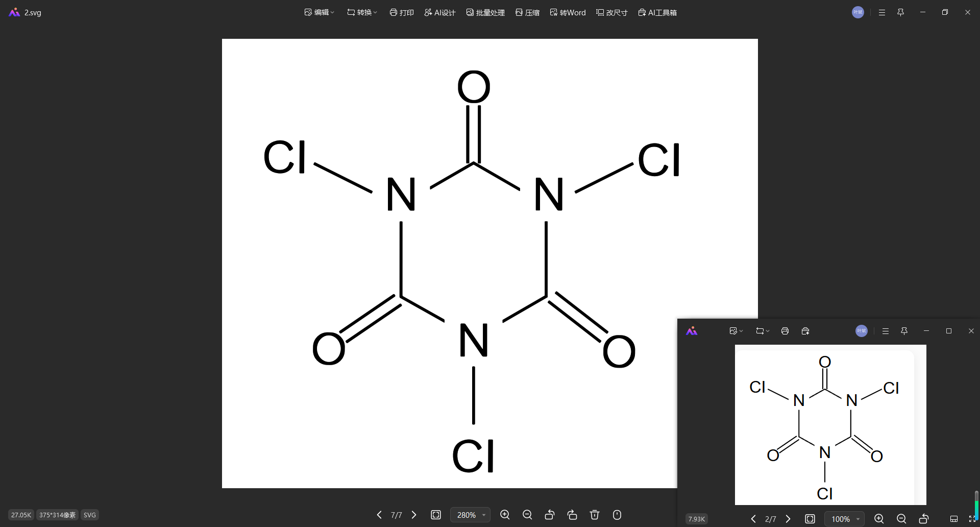
Task: Pin the main window on top
Action: (x=900, y=12)
